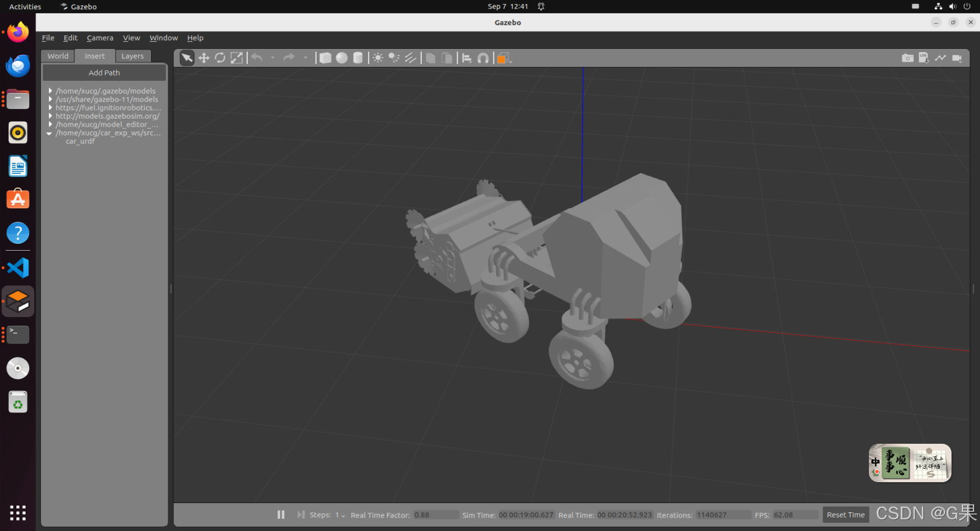The image size is (980, 531).
Task: Open the align tool
Action: pos(467,58)
